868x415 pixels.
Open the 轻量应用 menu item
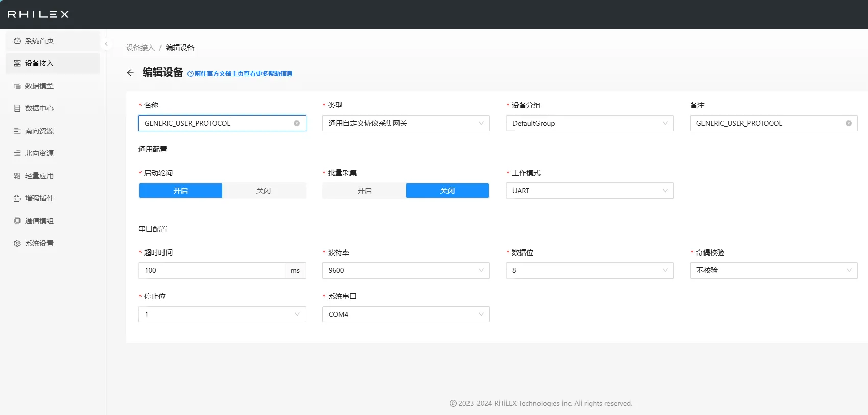pos(53,176)
